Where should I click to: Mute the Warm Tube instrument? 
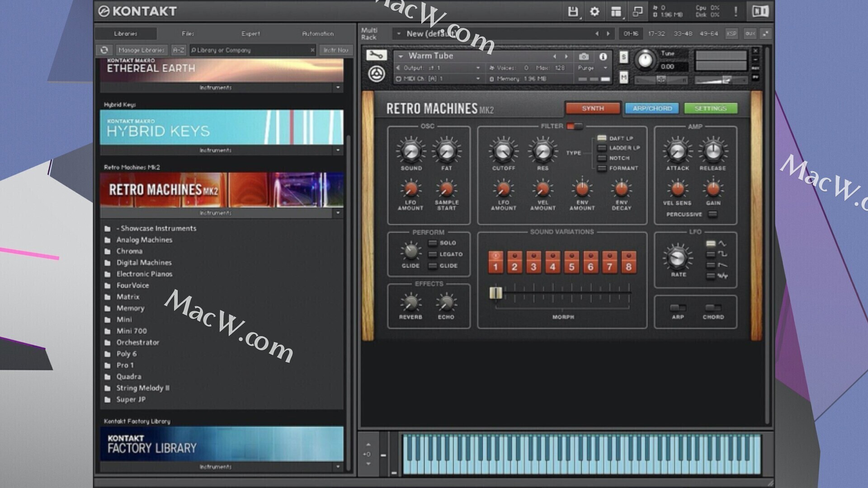coord(623,78)
